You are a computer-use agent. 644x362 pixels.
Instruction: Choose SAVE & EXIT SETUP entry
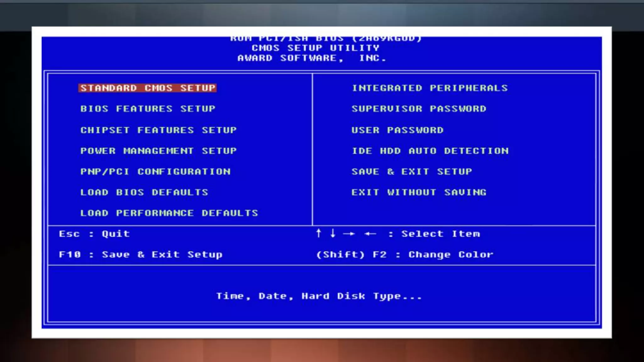click(x=412, y=172)
